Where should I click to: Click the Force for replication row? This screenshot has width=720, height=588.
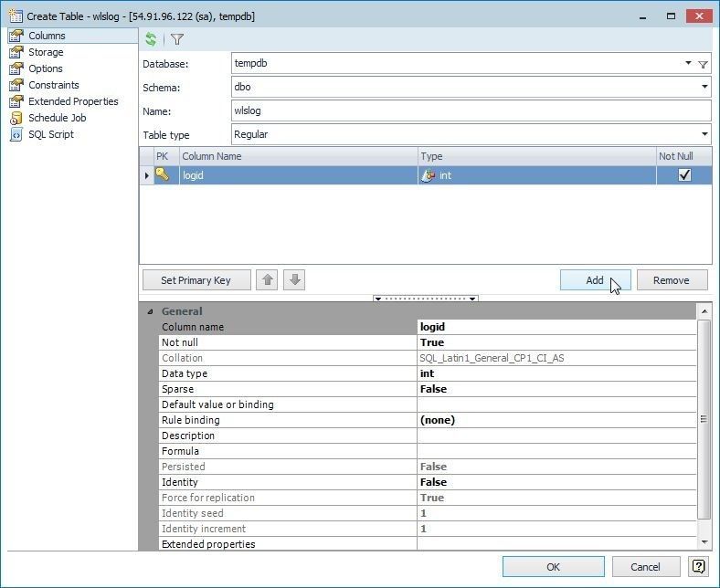pyautogui.click(x=428, y=498)
